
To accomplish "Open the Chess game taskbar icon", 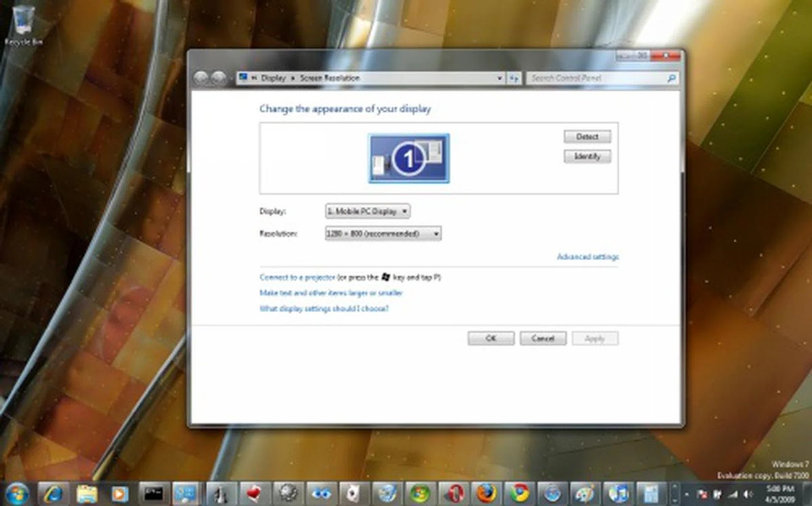I will [220, 493].
